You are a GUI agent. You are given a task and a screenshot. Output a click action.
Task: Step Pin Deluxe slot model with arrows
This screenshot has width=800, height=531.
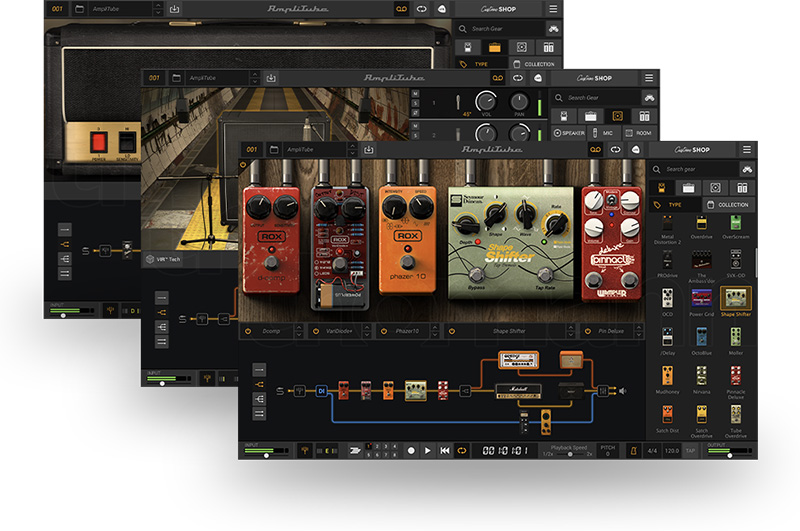(x=639, y=331)
